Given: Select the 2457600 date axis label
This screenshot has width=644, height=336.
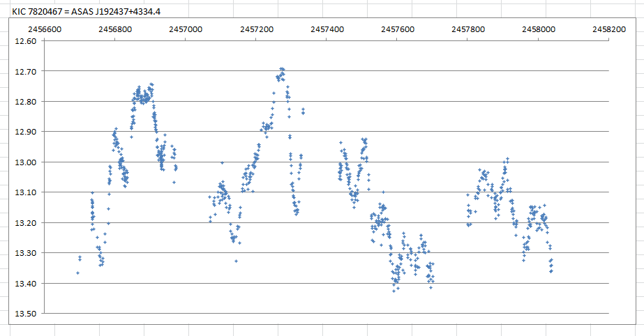Looking at the screenshot, I should coord(397,30).
